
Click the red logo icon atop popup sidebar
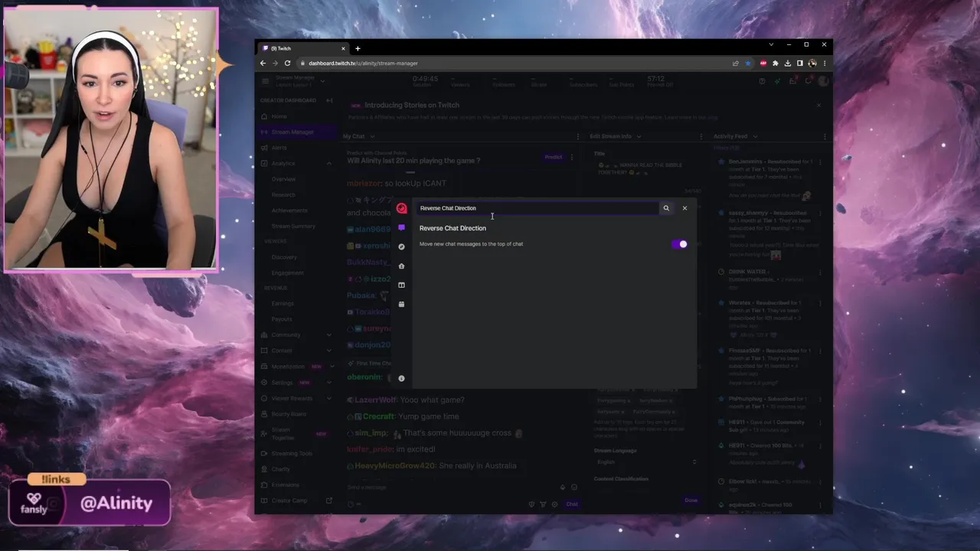pos(401,208)
